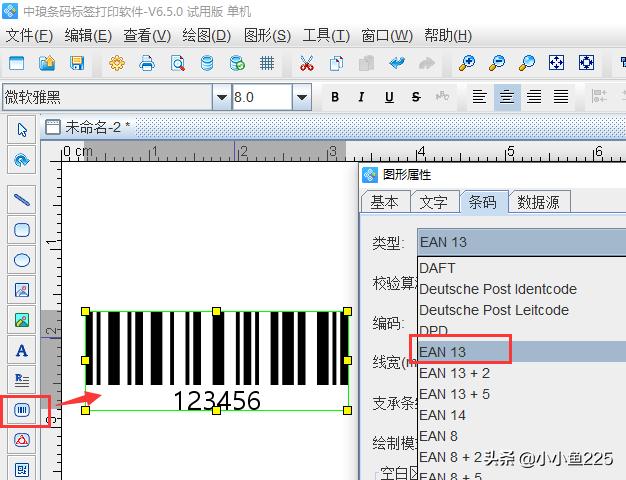Open the font size dropdown arrow
Screen dimensions: 626x480
[x=302, y=97]
